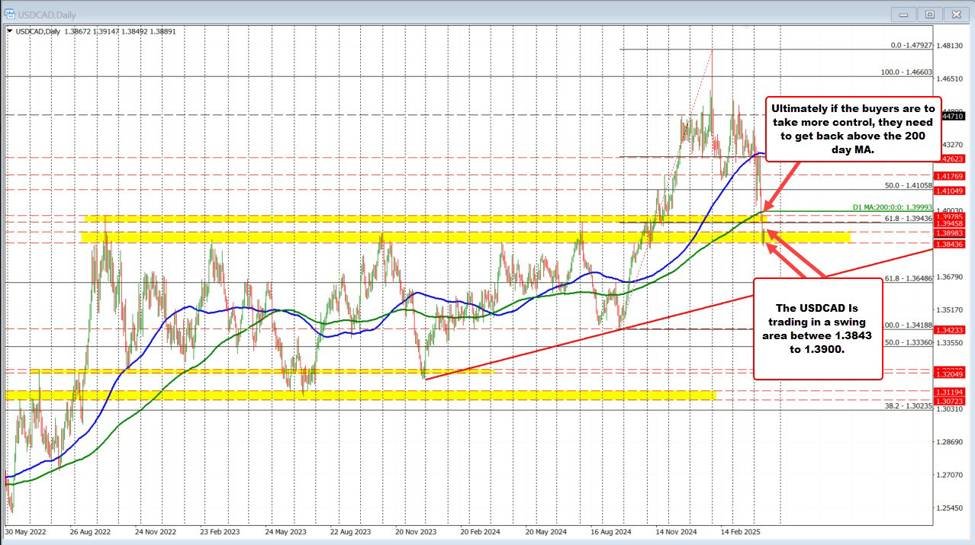Viewport: 975px width, 545px height.
Task: Select the 100.0 - 1.46603 Fibonacci label
Action: 906,72
